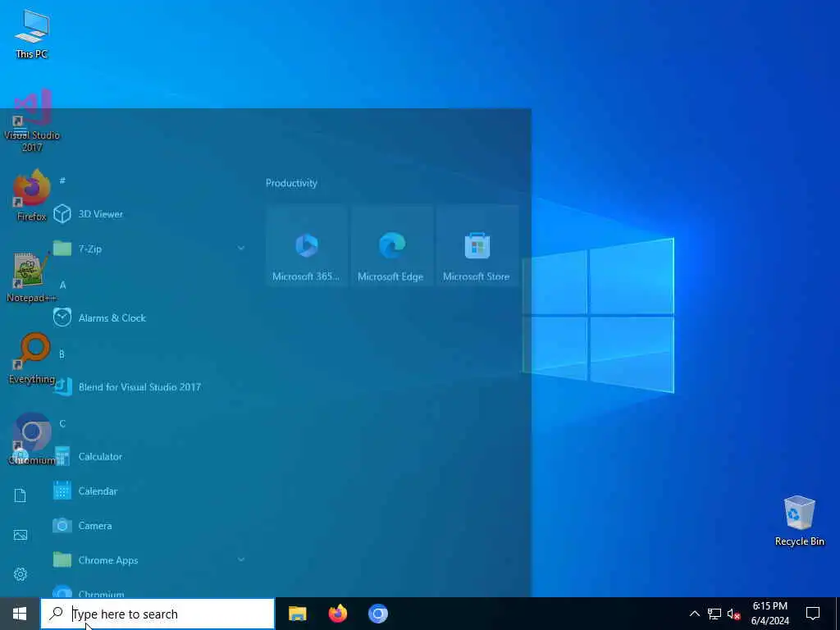Click the letter A section header

point(62,285)
